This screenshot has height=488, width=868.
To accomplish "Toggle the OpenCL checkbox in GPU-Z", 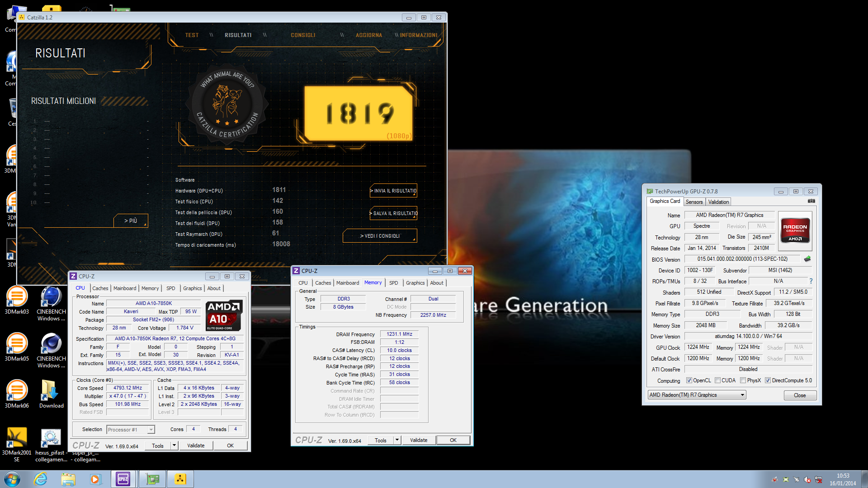I will click(x=689, y=380).
